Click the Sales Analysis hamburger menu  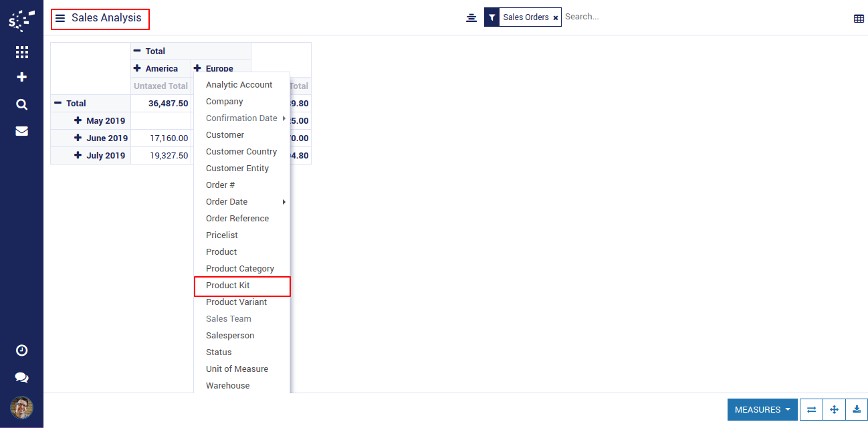point(60,19)
